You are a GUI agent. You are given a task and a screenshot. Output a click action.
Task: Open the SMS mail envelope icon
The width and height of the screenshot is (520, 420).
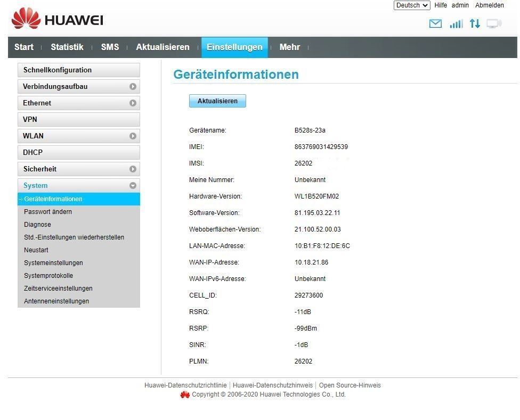(x=435, y=24)
